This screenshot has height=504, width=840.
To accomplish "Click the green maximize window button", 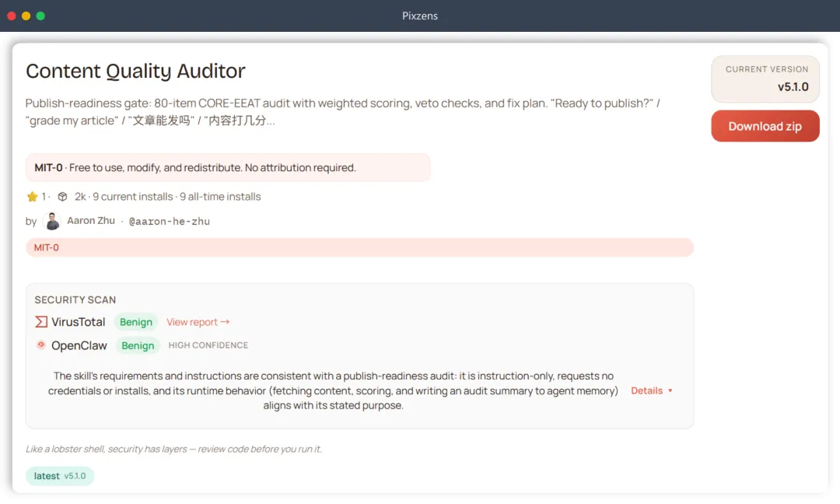I will [40, 16].
